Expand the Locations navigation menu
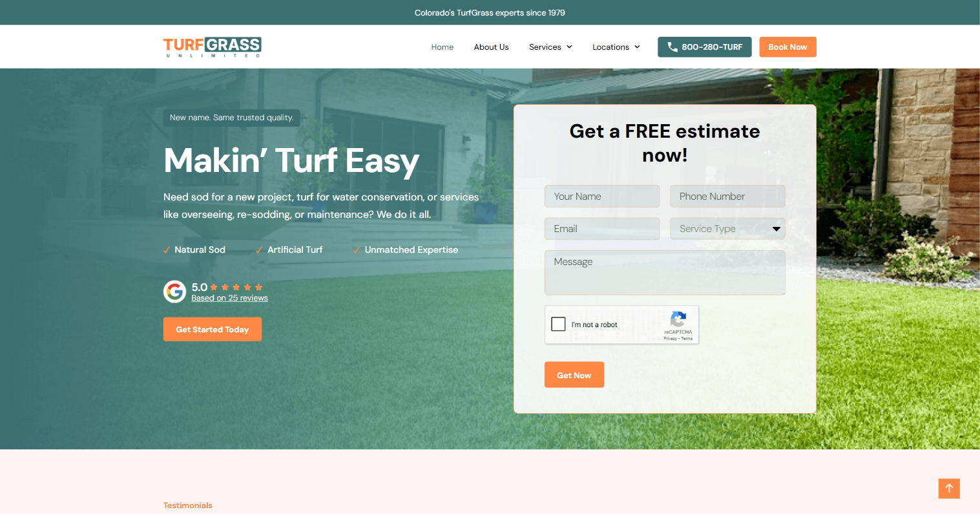The width and height of the screenshot is (980, 514). coord(616,47)
